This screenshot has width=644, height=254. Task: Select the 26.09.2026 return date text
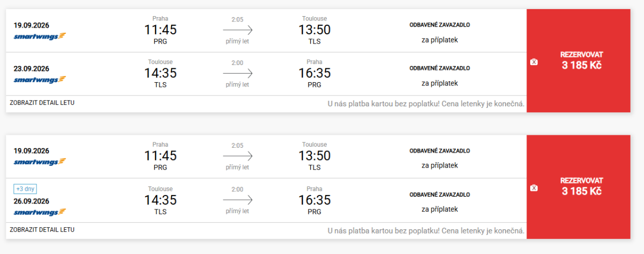(32, 201)
